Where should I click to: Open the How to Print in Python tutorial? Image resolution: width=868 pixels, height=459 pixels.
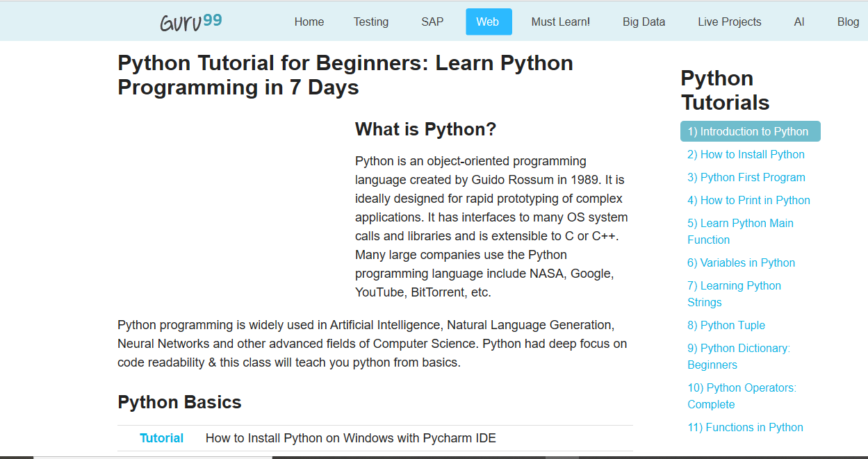tap(748, 200)
